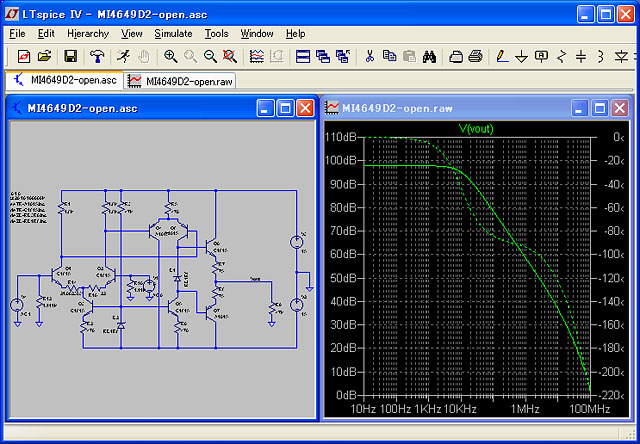Open the Help menu

point(296,34)
